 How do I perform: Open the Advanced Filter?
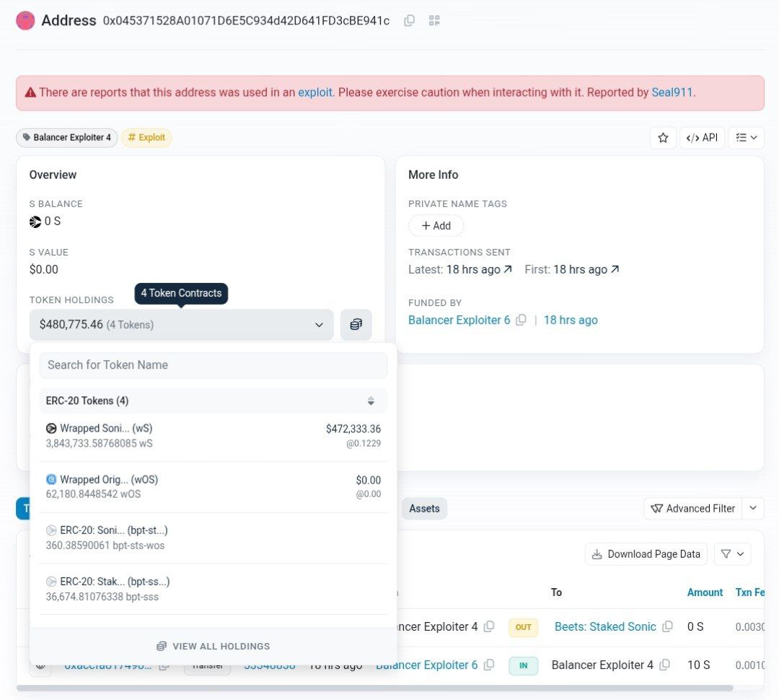coord(692,509)
